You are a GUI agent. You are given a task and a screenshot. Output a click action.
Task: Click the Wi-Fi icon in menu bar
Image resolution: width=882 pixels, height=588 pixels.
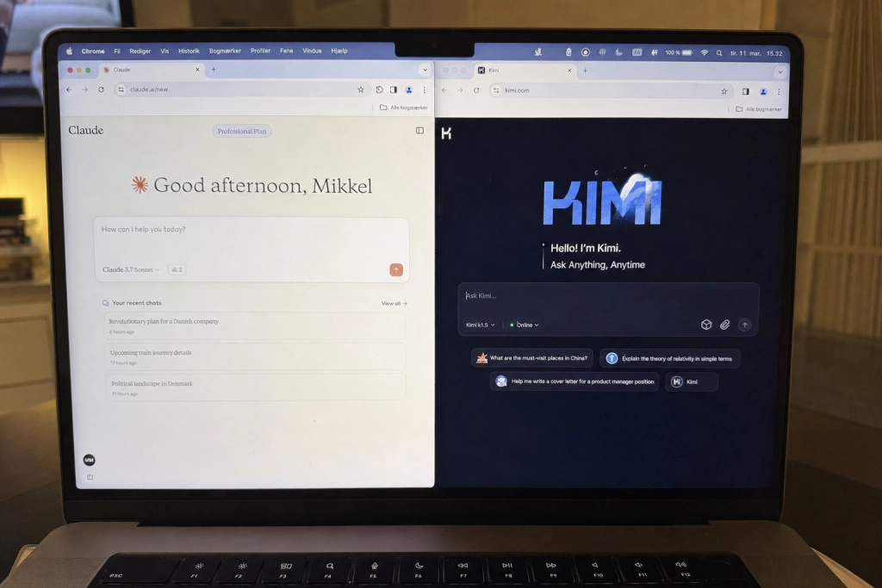click(705, 53)
